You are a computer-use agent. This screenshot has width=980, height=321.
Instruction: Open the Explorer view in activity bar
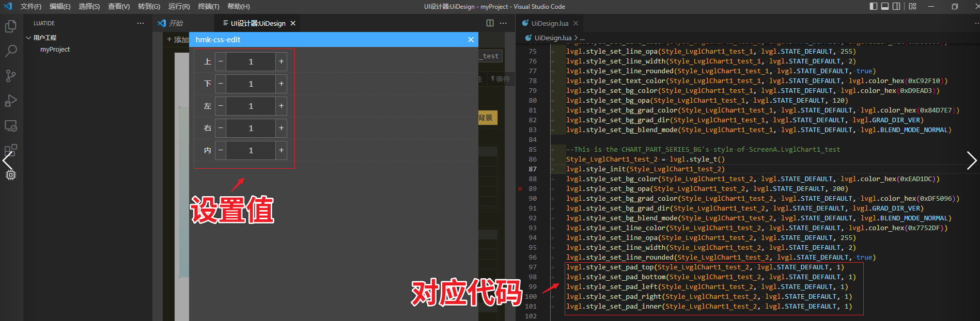pos(11,26)
